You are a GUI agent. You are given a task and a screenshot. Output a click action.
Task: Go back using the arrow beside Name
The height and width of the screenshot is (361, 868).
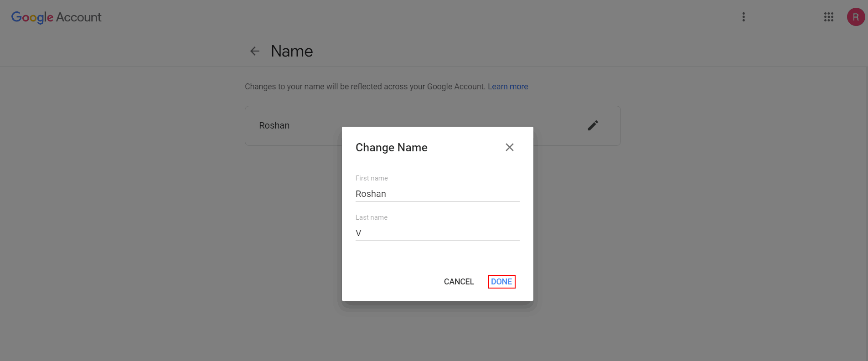click(255, 51)
